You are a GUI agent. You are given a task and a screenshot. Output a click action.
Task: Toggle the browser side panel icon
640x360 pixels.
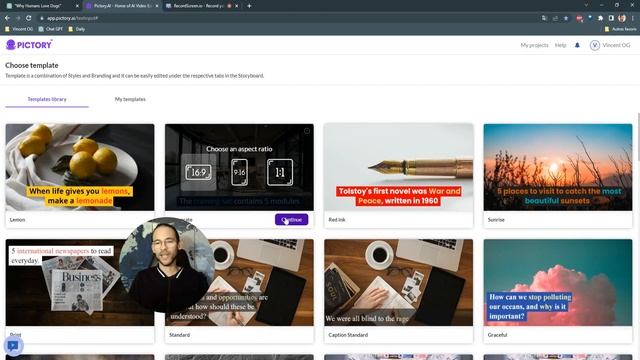pos(611,18)
